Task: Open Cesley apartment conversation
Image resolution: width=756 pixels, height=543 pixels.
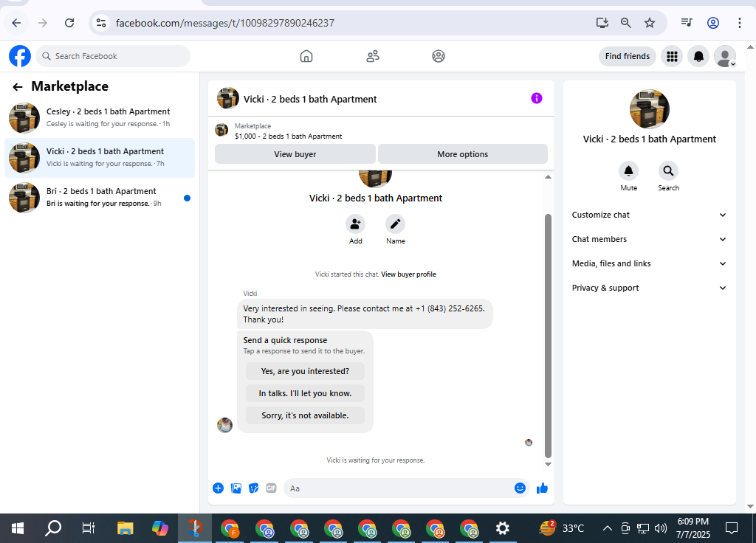Action: 100,117
